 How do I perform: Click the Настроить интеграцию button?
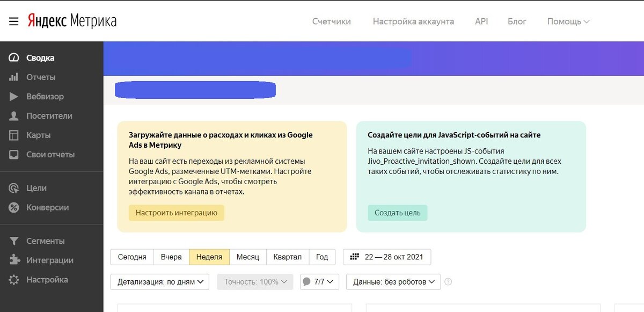(x=177, y=213)
